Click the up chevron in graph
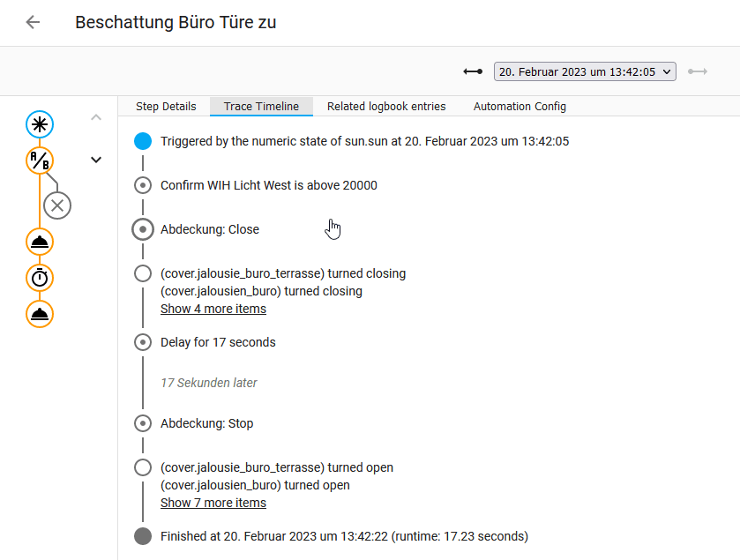 (x=96, y=117)
